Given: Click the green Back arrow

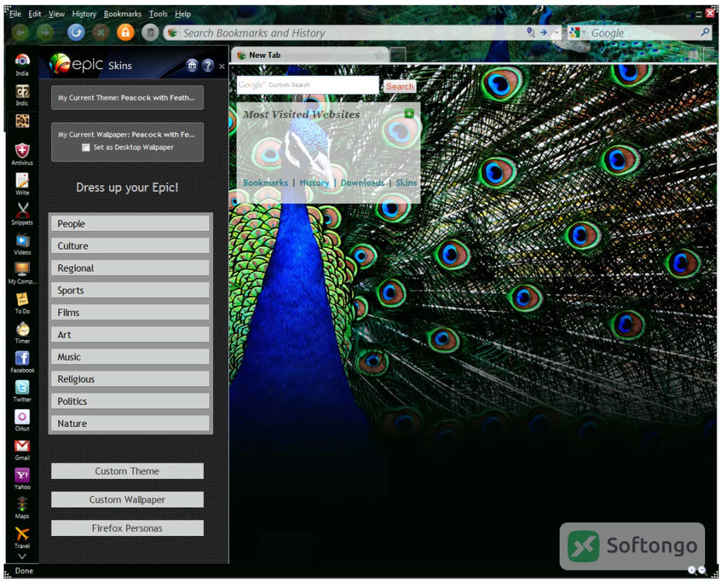Looking at the screenshot, I should pos(20,33).
